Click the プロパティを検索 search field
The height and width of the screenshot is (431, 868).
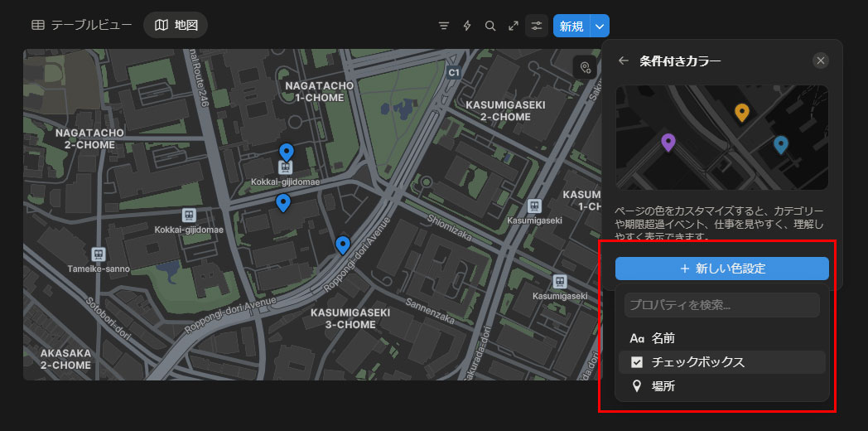[721, 305]
